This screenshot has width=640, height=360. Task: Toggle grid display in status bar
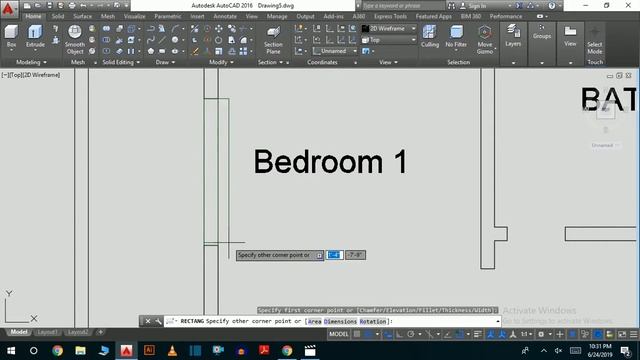tap(357, 334)
